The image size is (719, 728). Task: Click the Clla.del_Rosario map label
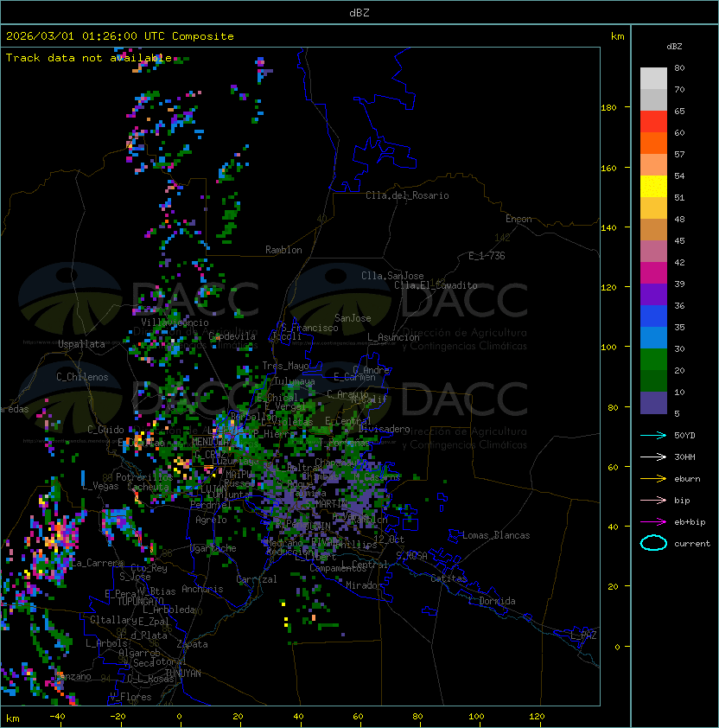pos(407,195)
